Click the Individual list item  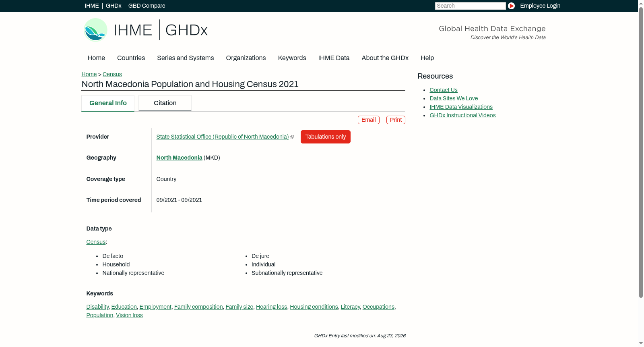pyautogui.click(x=264, y=264)
